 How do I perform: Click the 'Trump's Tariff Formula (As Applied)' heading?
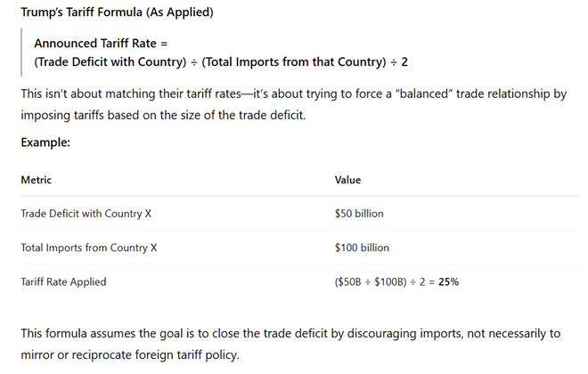pos(117,12)
